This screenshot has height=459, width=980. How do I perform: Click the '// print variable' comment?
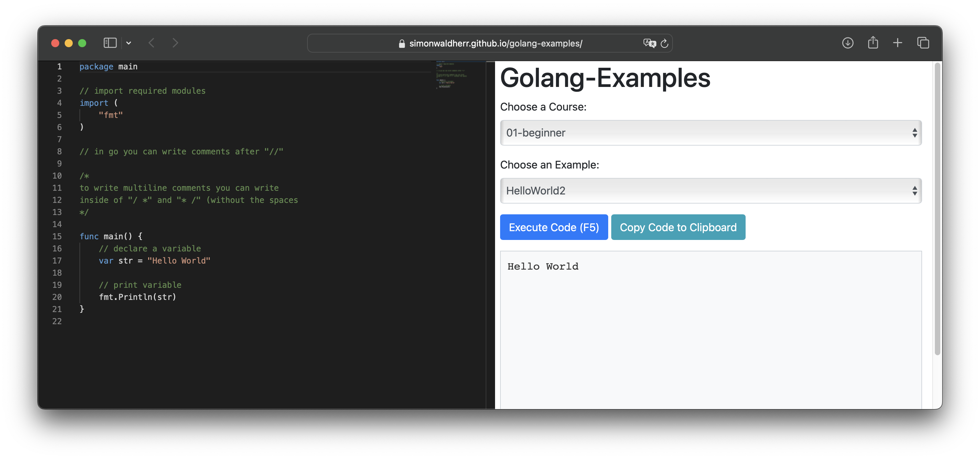pyautogui.click(x=140, y=285)
